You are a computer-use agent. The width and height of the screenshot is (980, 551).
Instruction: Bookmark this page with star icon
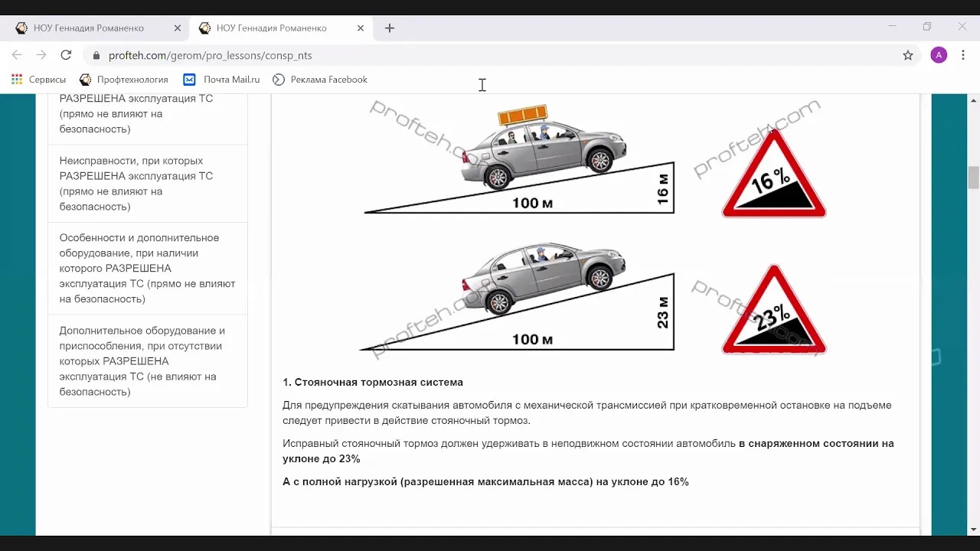(908, 55)
